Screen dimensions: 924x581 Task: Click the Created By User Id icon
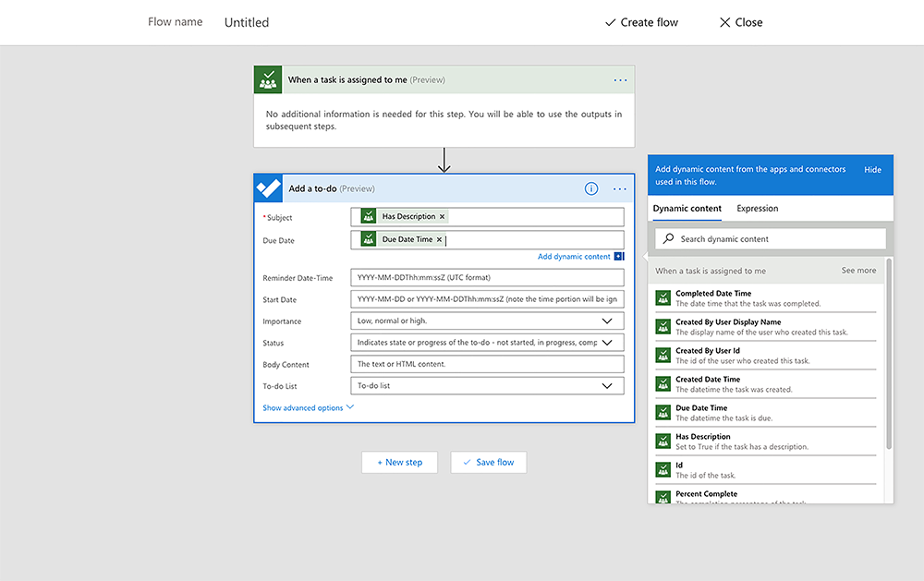[663, 356]
